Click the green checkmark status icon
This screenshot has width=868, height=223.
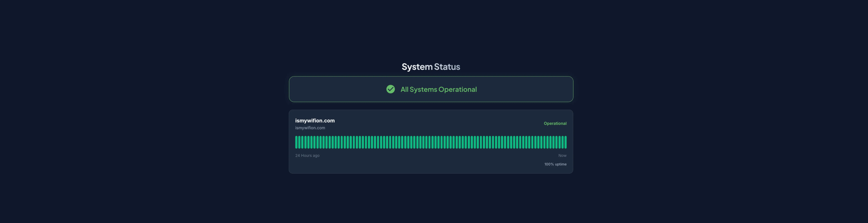[x=391, y=89]
